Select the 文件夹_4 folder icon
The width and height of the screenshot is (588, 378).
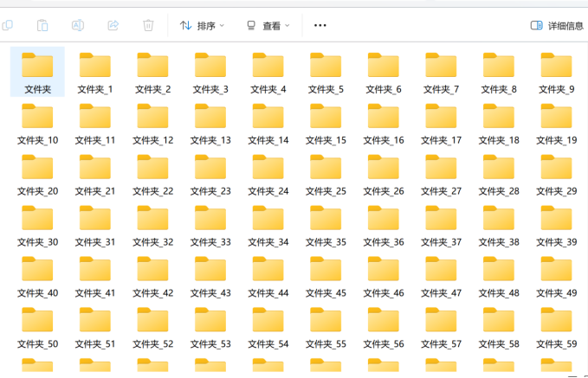268,65
